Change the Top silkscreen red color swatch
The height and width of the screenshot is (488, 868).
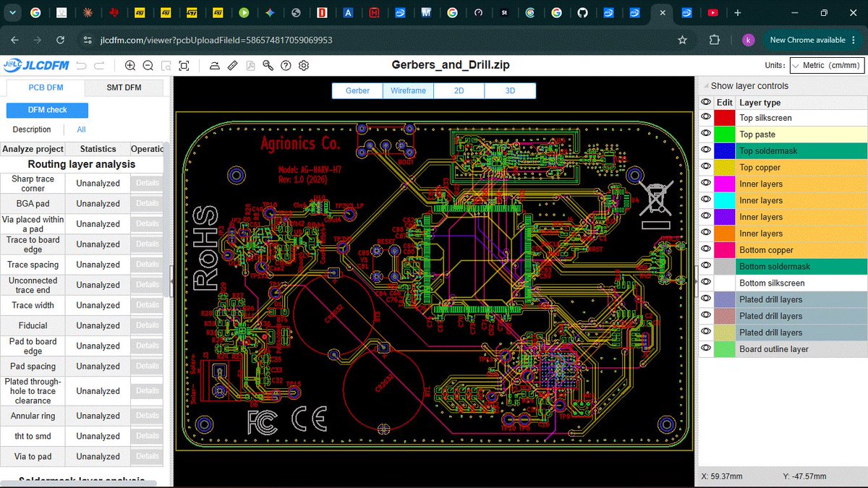coord(725,117)
